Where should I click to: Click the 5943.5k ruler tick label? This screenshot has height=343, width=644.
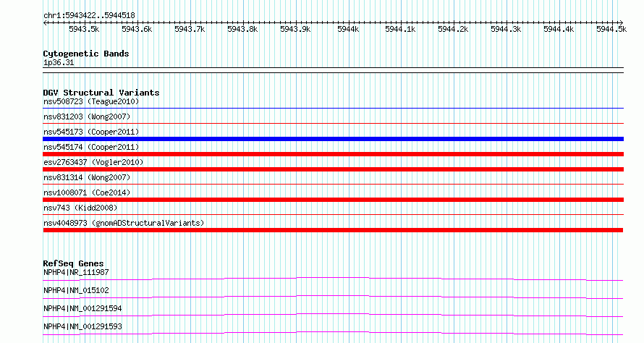[84, 29]
